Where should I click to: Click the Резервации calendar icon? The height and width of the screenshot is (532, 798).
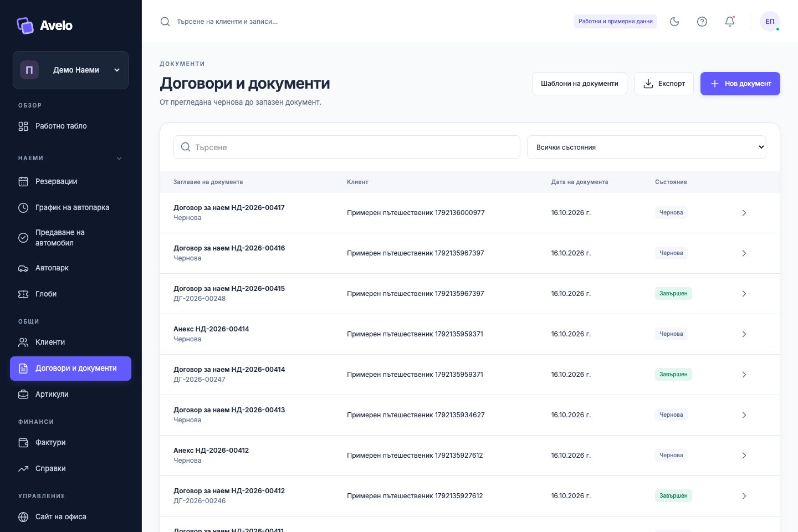click(23, 182)
